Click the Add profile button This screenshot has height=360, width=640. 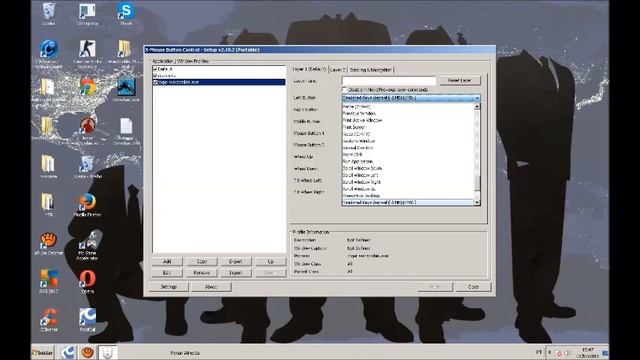pos(167,261)
